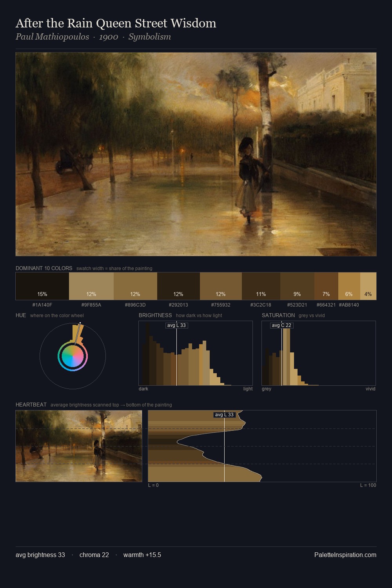Click the HEARTBEAT section heading

[31, 405]
